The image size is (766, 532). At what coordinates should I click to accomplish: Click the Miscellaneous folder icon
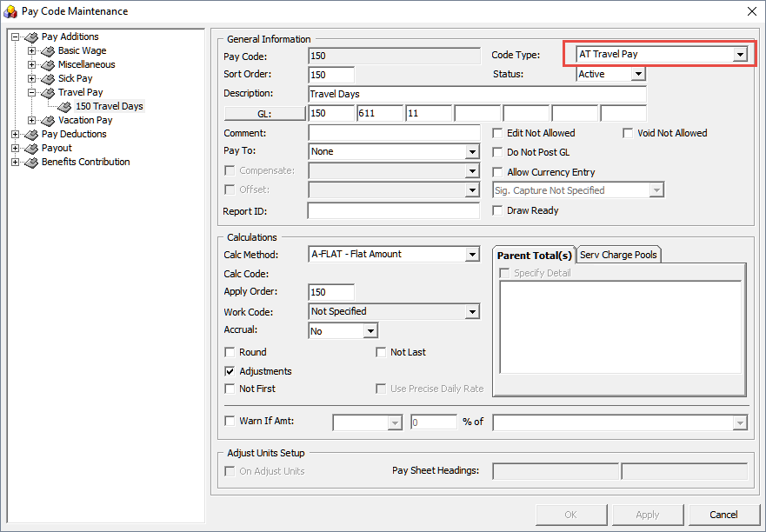point(48,65)
